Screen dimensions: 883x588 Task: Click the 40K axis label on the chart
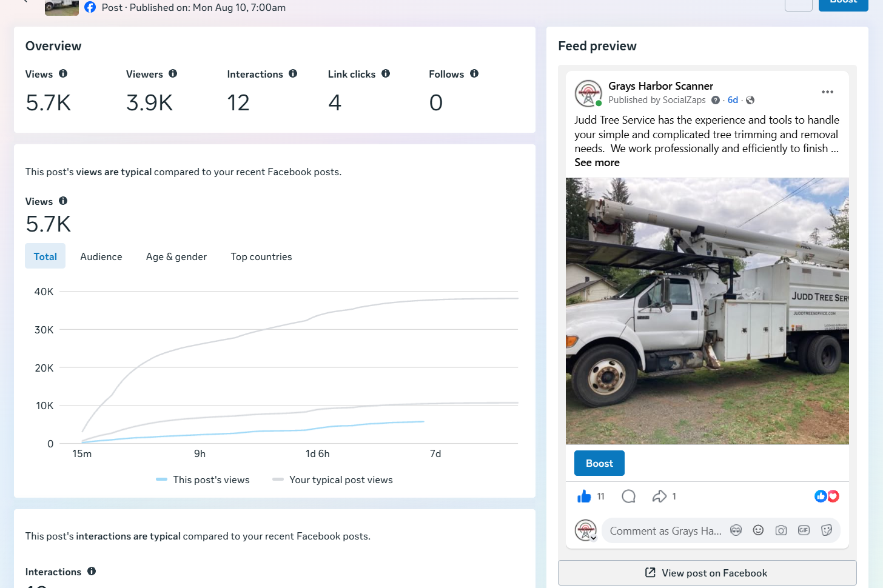coord(44,292)
